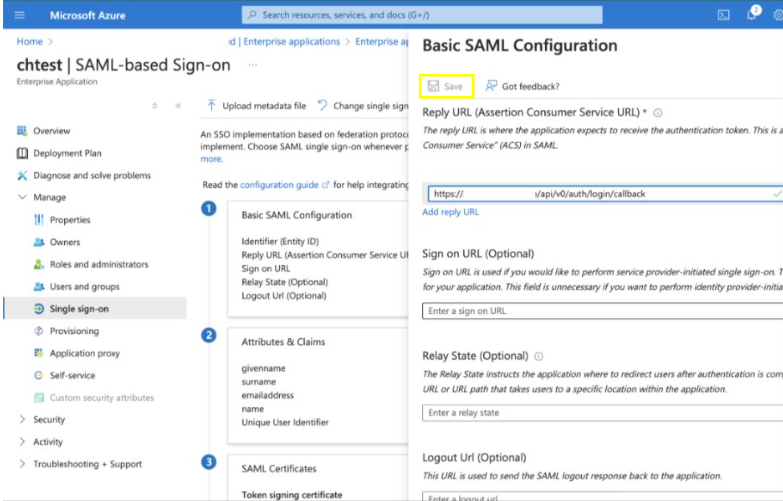Open Roles and administrators
The image size is (783, 501).
click(99, 264)
